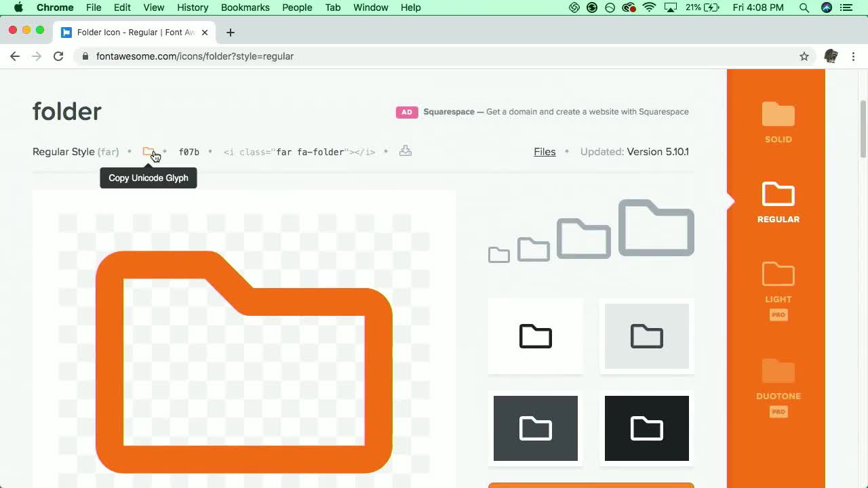Viewport: 868px width, 488px height.
Task: Copy the far fa-folder HTML snippet
Action: (299, 152)
